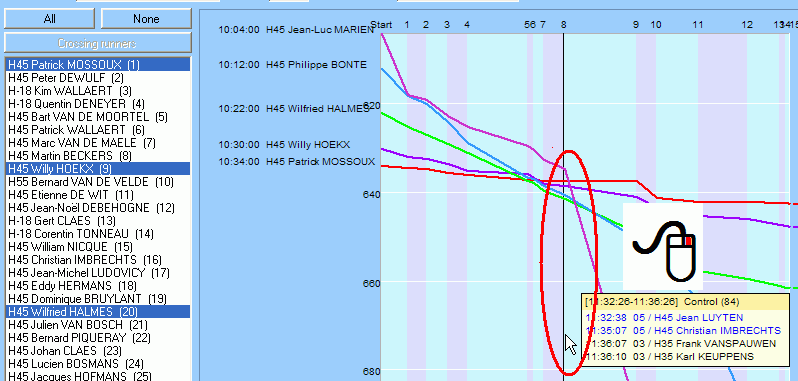Toggle H45 Willy HOEKX (9) selection
Screen dimensions: 798x381
tap(98, 169)
